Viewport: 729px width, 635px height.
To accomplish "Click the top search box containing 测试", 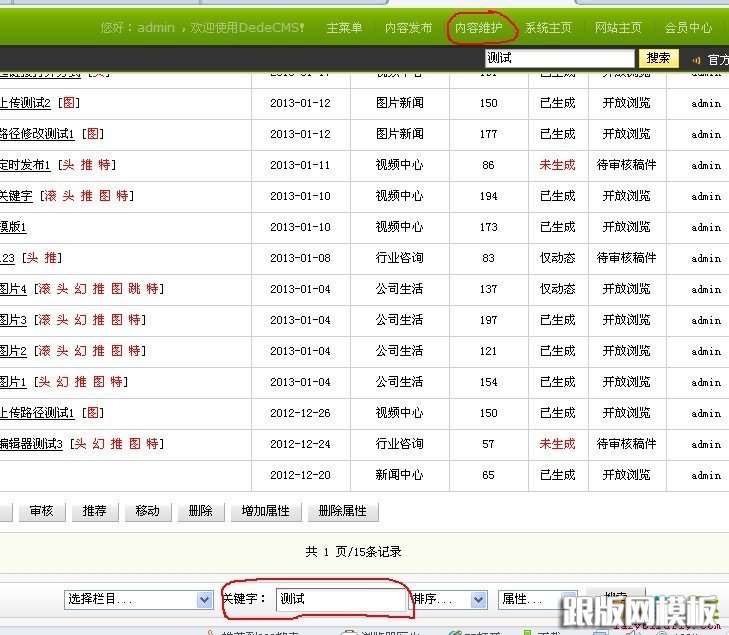I will 558,59.
